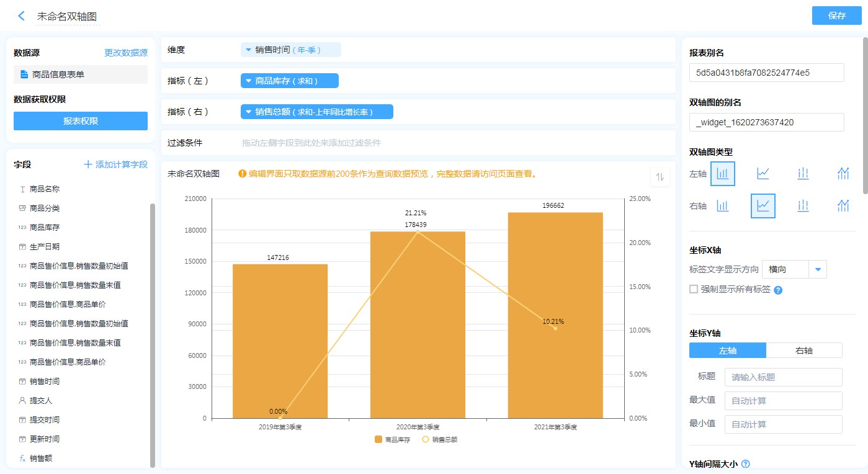Enable the 强制显示所有标签 checkbox

pos(694,289)
